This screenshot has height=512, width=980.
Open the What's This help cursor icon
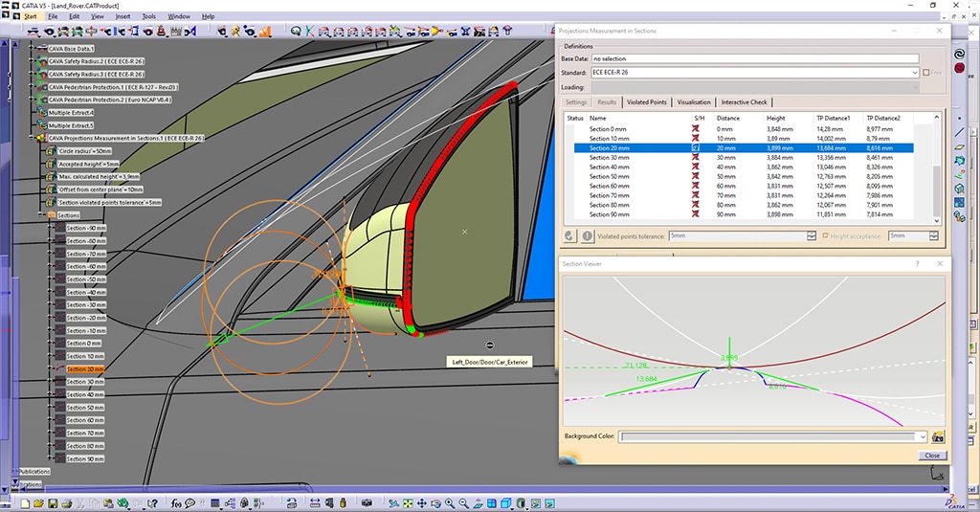click(152, 503)
